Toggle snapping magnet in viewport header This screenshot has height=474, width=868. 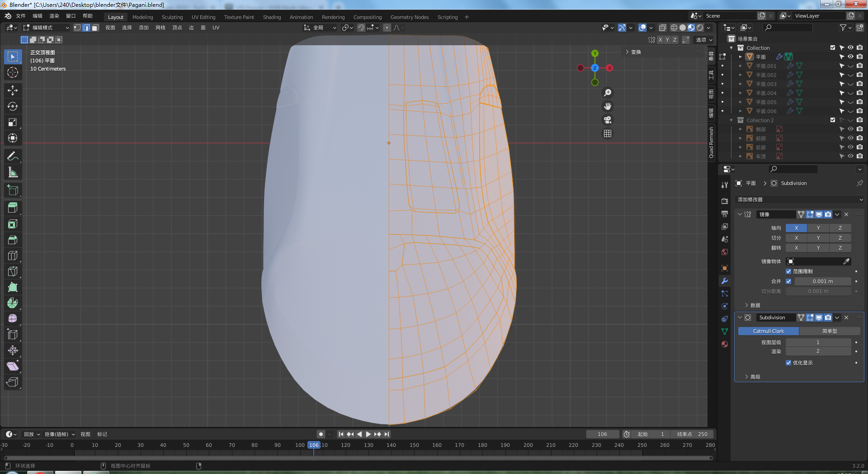361,28
